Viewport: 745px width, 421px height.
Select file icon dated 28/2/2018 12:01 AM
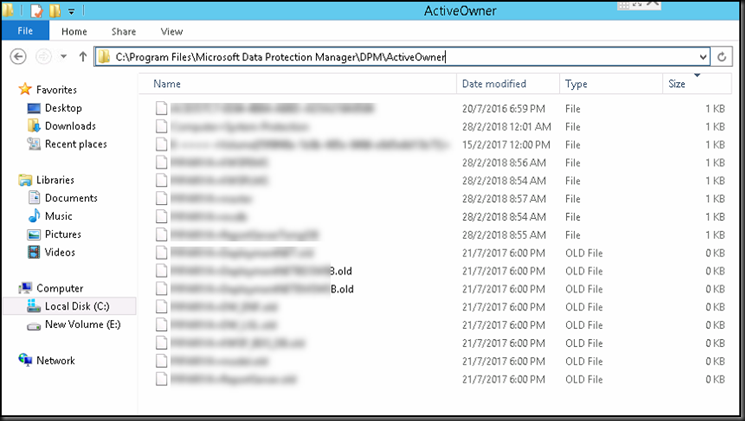tap(162, 126)
